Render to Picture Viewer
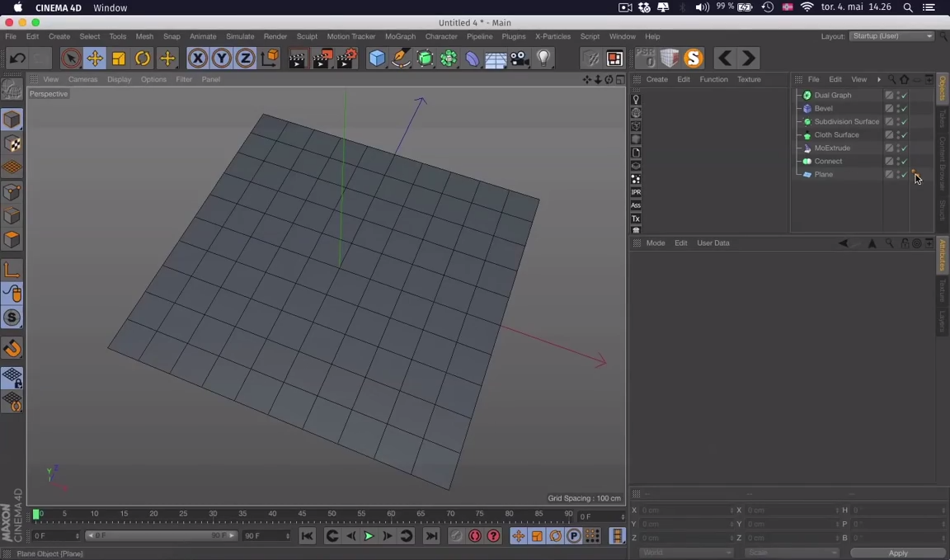This screenshot has width=950, height=560. click(x=322, y=59)
